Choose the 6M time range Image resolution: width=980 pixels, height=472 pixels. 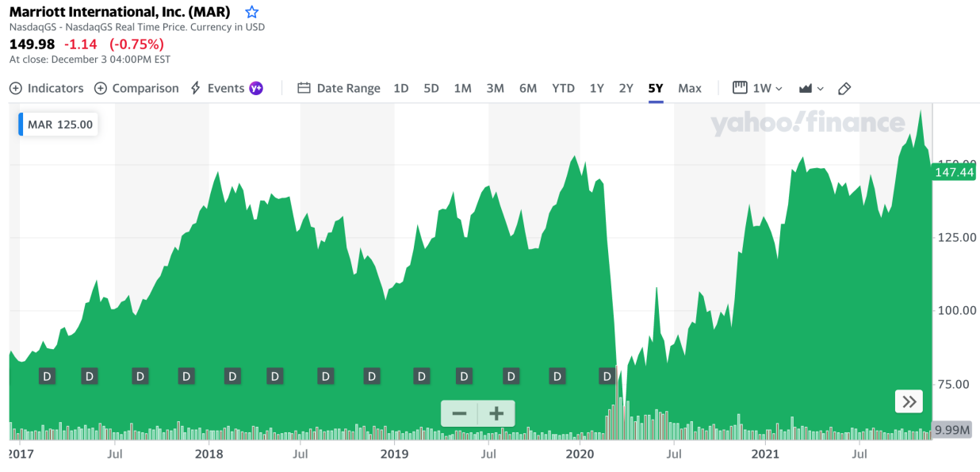tap(527, 88)
